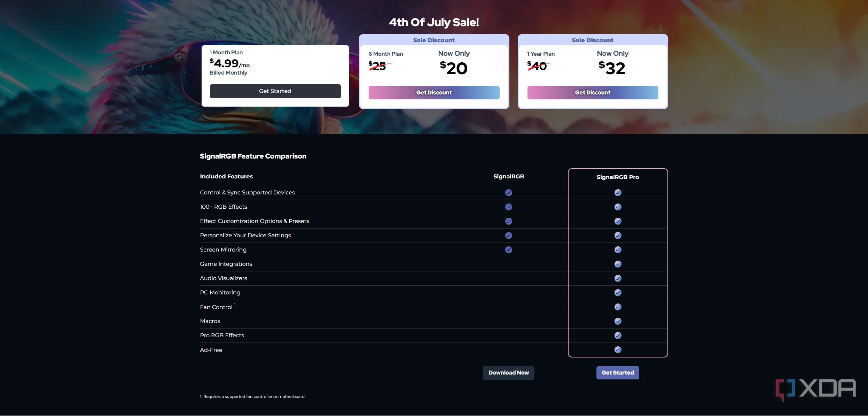Click the 'Billed Monthly' text
Viewport: 868px width, 416px height.
tap(228, 73)
